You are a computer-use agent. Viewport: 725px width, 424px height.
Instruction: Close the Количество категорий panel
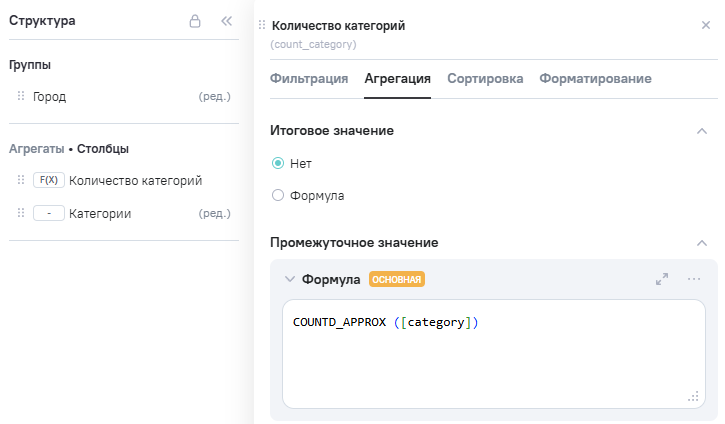pyautogui.click(x=706, y=25)
